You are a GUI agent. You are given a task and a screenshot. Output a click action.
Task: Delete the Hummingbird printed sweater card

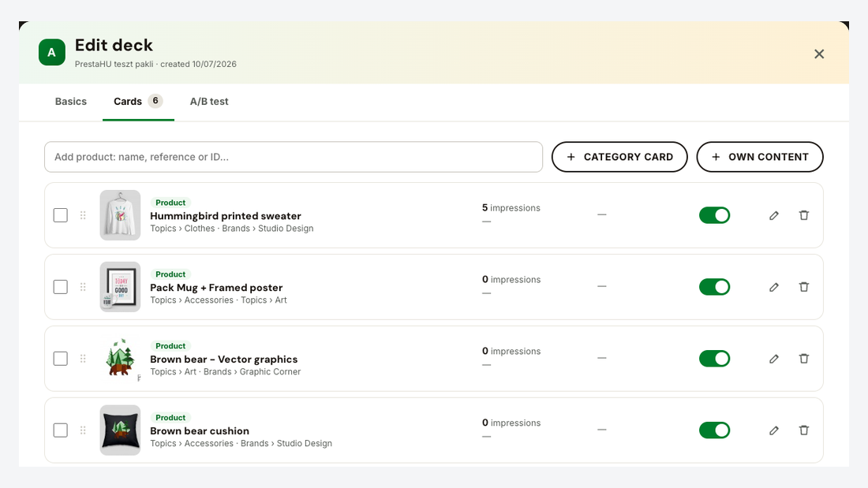[x=804, y=215]
